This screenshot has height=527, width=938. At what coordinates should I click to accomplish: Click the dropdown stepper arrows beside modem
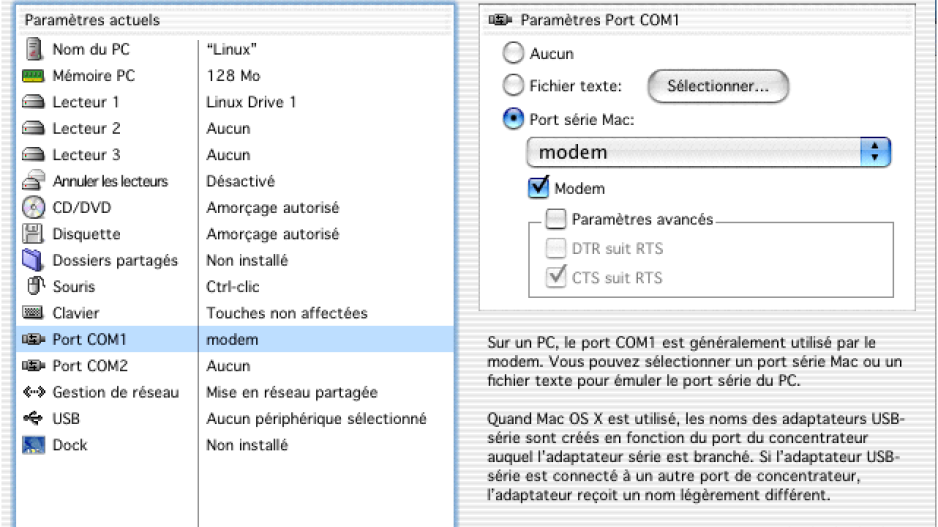point(875,153)
